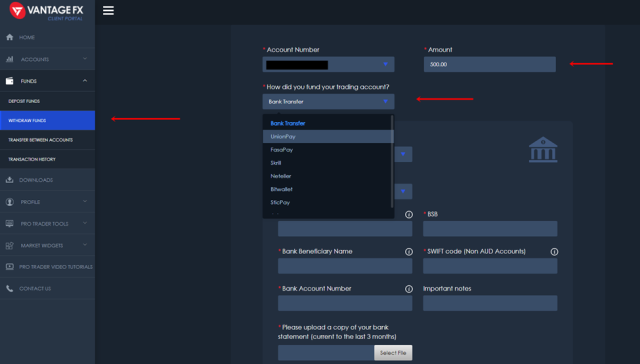This screenshot has width=640, height=364.
Task: Click the Market Widgets icon
Action: [x=10, y=245]
